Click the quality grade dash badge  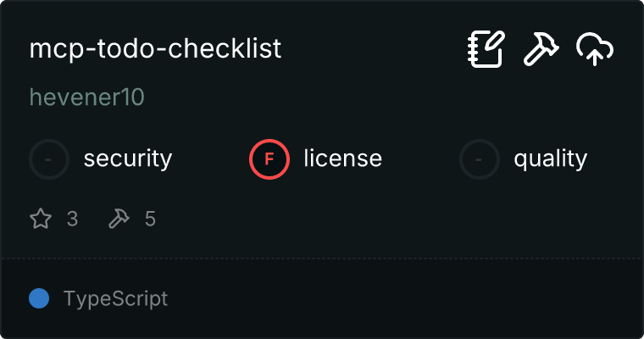(x=480, y=158)
